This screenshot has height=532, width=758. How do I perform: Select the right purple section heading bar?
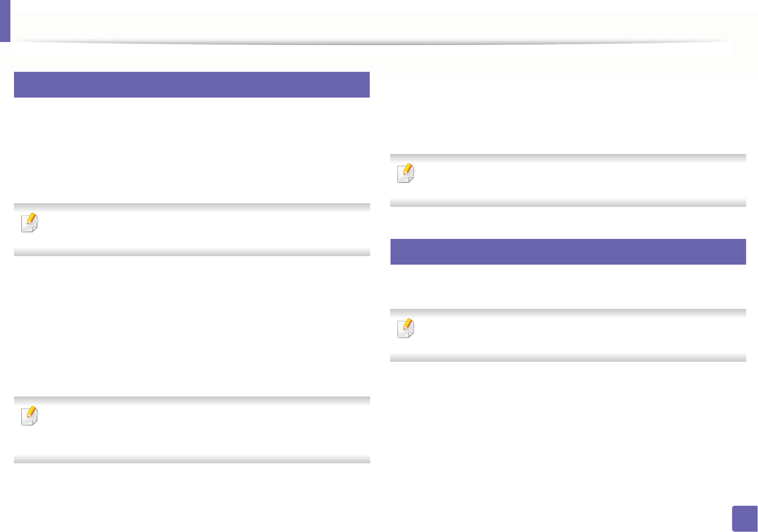(x=568, y=252)
